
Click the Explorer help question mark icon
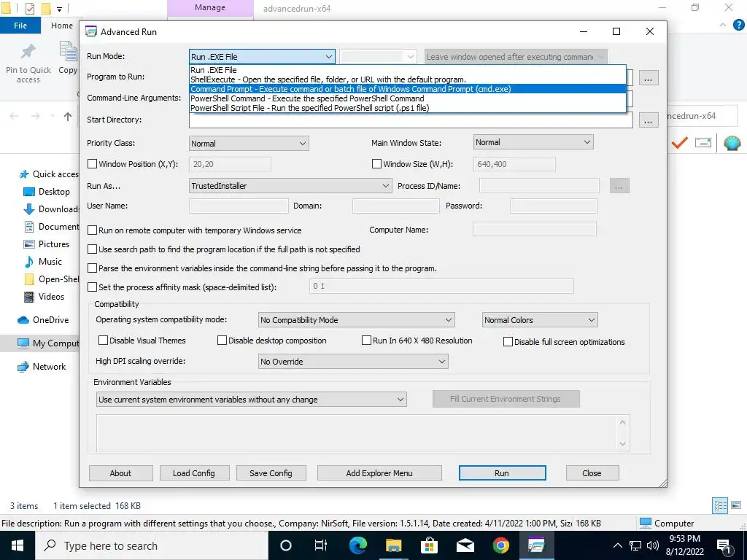point(738,26)
